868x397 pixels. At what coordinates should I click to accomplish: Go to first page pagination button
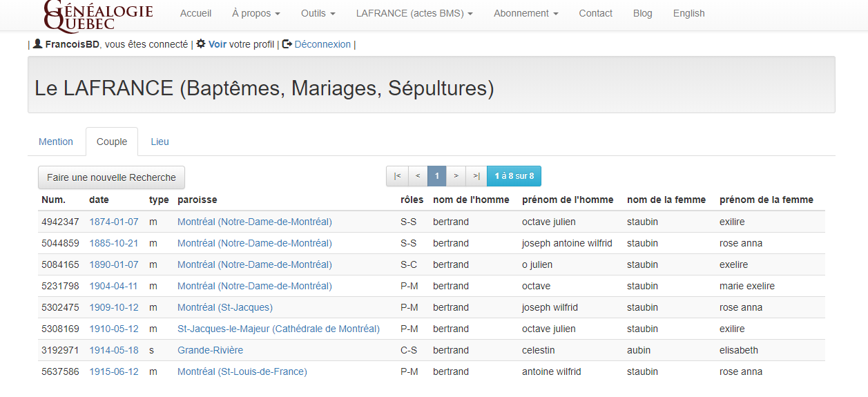397,176
